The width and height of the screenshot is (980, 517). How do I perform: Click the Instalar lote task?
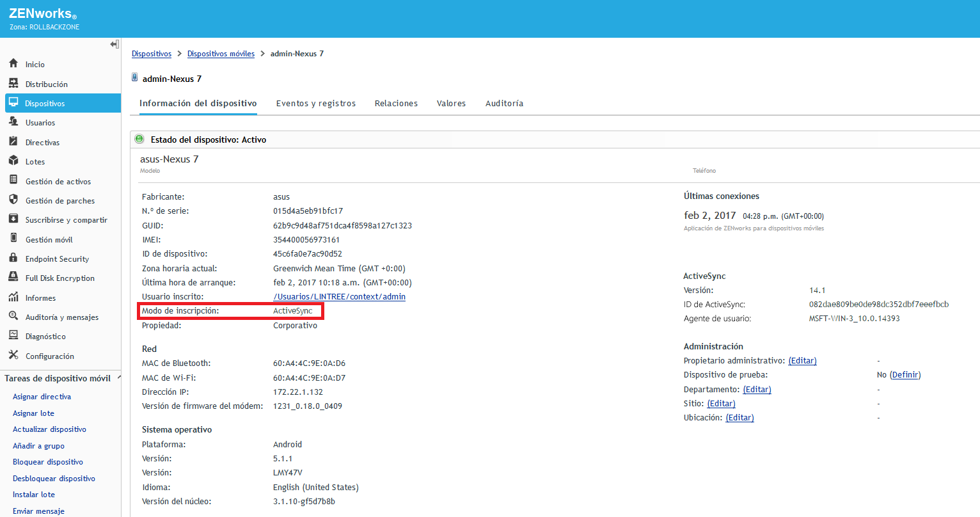pos(34,495)
